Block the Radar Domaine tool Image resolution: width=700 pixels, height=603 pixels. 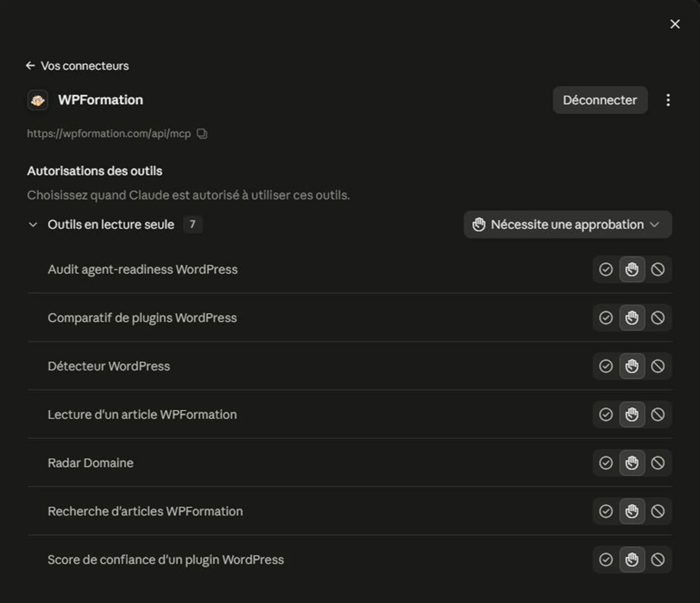pos(658,463)
